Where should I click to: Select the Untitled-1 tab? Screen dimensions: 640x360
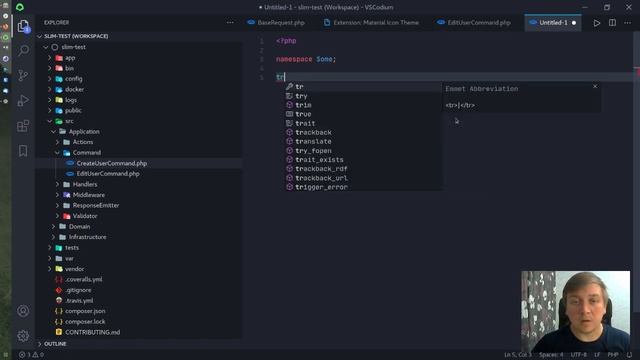(x=553, y=22)
